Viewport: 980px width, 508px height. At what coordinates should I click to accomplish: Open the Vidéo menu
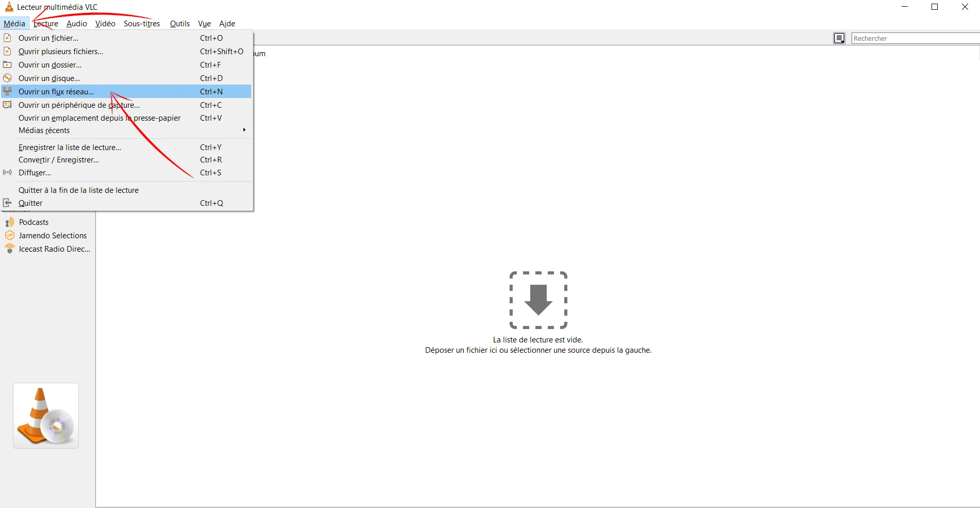tap(105, 23)
